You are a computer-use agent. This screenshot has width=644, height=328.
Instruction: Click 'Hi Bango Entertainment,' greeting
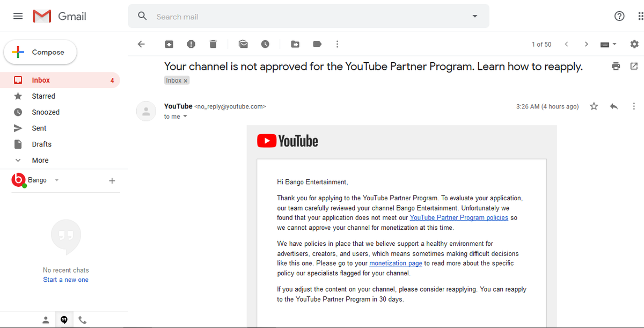coord(312,182)
